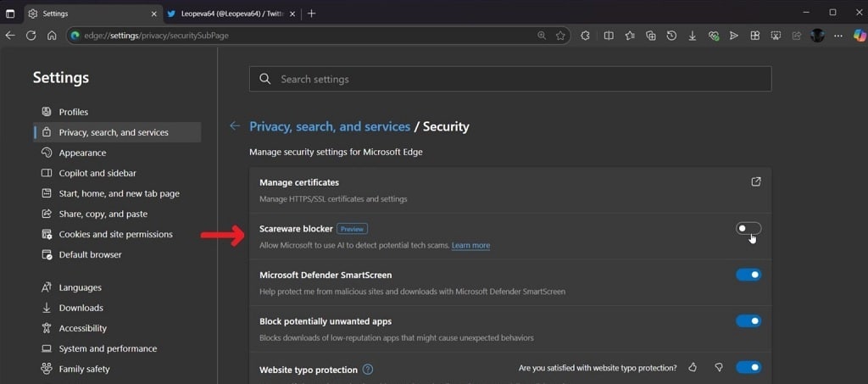
Task: Click Privacy, search, and services breadcrumb link
Action: click(x=330, y=126)
